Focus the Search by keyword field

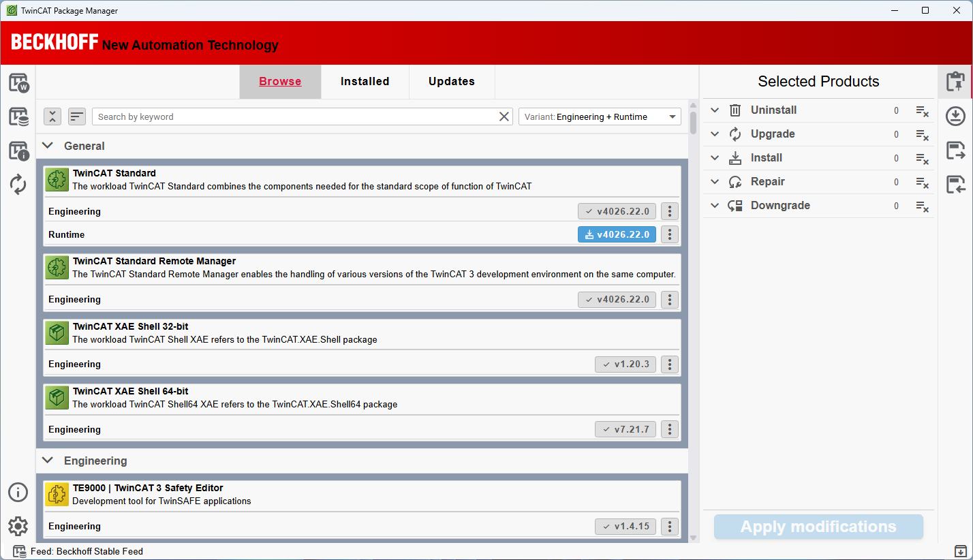pos(296,116)
